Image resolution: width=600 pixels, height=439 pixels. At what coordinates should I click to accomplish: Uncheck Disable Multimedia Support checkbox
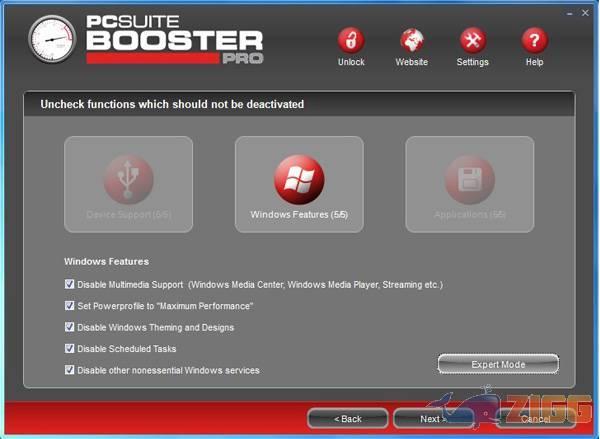coord(70,284)
